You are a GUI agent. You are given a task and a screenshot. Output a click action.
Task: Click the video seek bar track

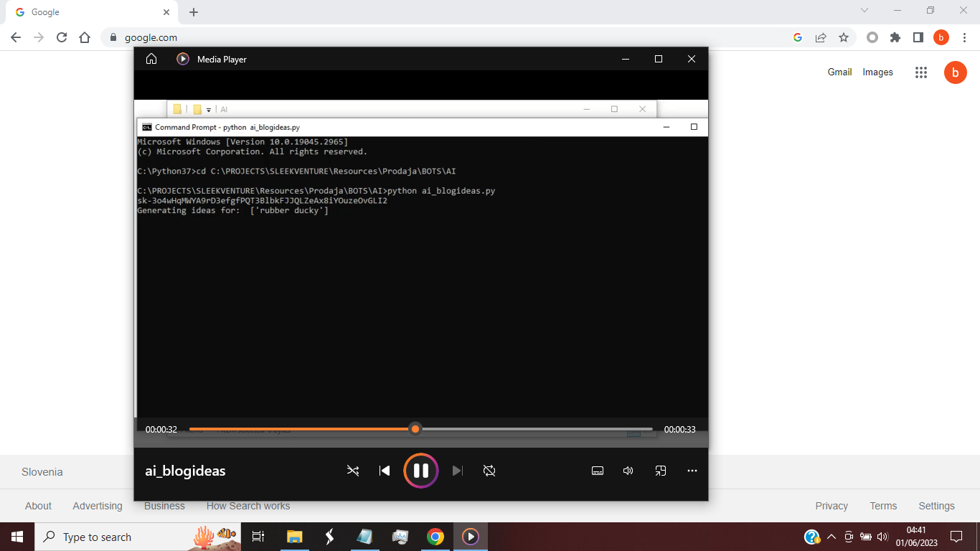[421, 429]
